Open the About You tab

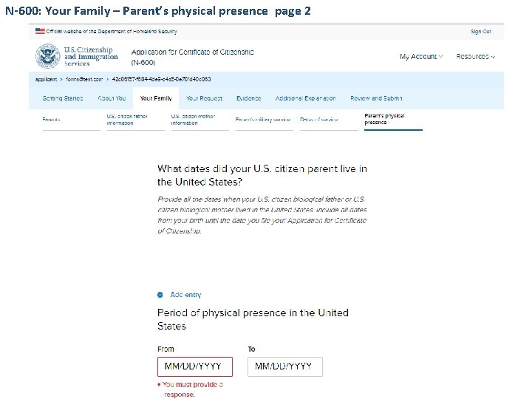click(x=112, y=98)
